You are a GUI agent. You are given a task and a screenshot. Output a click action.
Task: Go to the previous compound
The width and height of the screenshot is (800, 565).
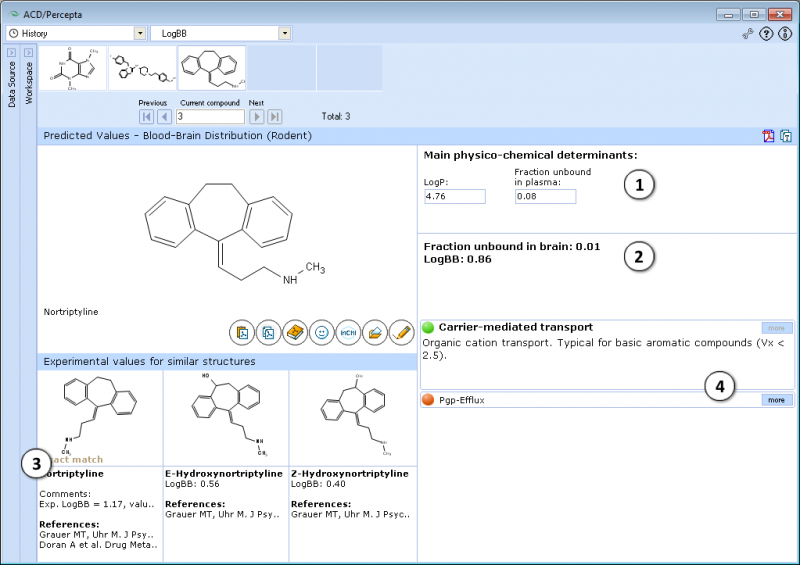coord(164,117)
